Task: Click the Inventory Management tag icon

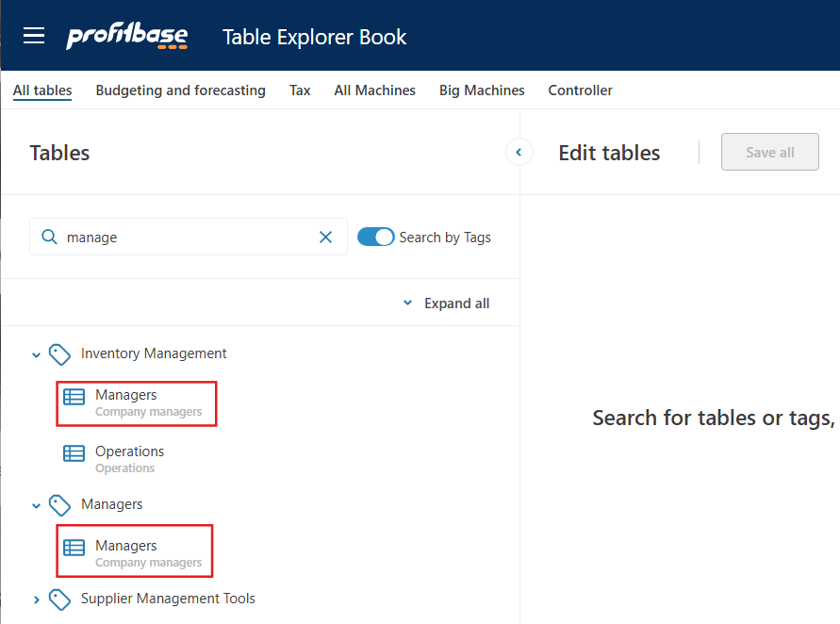Action: pos(60,354)
